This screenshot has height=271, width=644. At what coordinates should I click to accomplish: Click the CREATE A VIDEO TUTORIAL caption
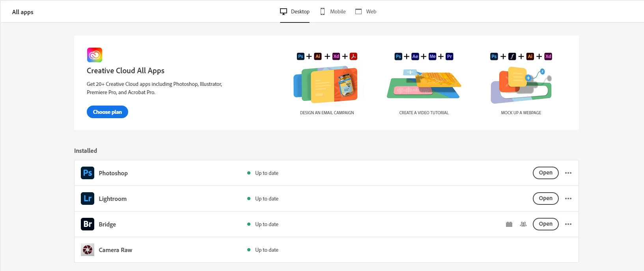click(x=424, y=113)
